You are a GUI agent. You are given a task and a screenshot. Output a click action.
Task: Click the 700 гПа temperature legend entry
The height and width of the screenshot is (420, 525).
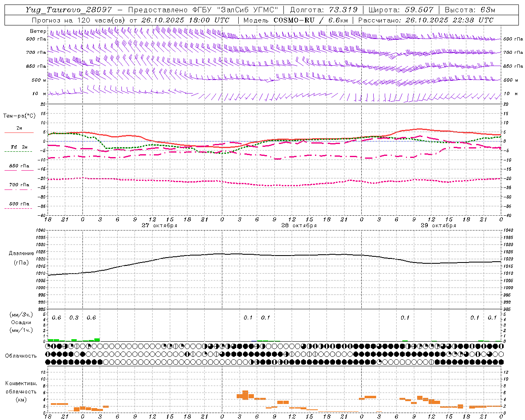coord(19,185)
